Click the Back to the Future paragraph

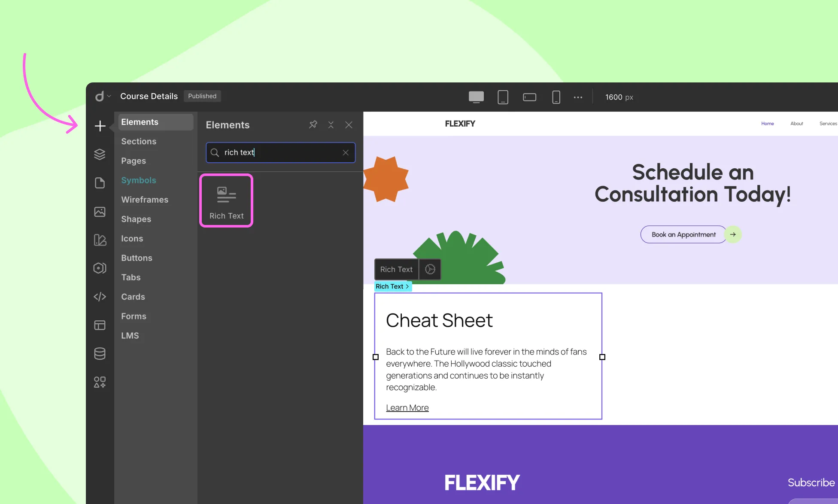pos(486,369)
